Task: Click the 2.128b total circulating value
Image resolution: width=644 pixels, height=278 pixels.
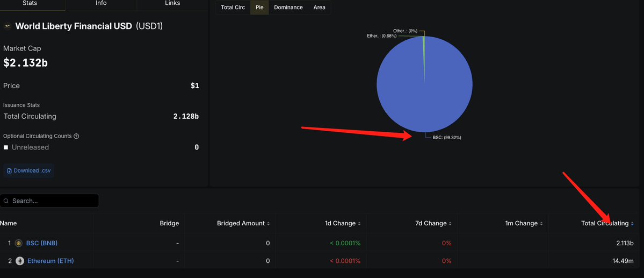Action: click(186, 116)
